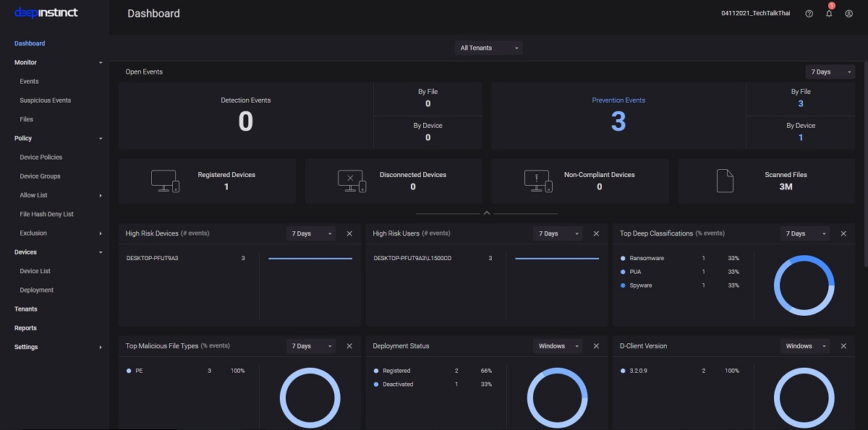Screen dimensions: 868x430
Task: Click the Disconnected Devices monitor icon
Action: (352, 181)
